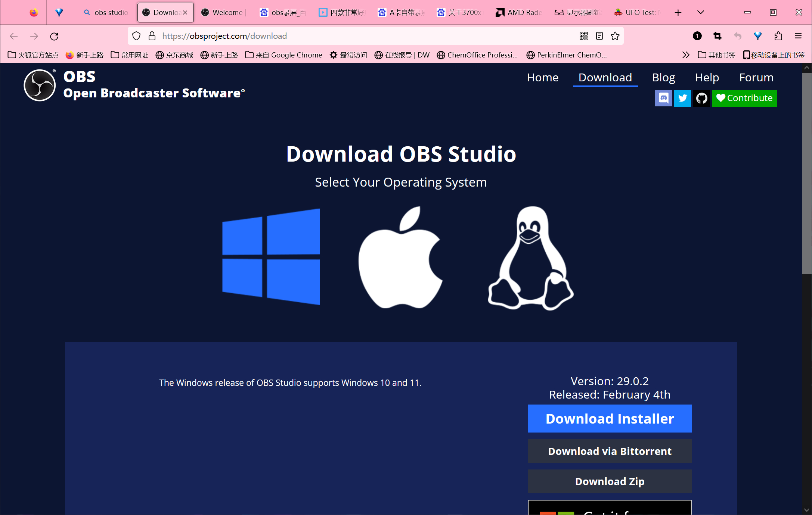The image size is (812, 515).
Task: Open the 京东商城 bookmark
Action: 174,55
